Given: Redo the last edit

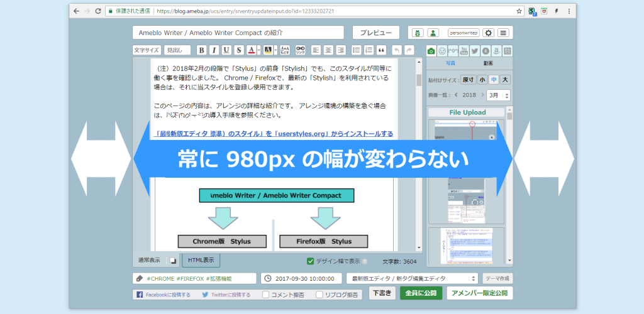Looking at the screenshot, I should pyautogui.click(x=409, y=50).
